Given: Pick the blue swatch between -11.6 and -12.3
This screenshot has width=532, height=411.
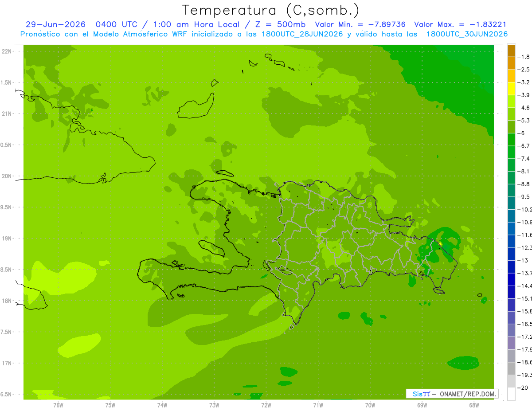Looking at the screenshot, I should point(511,241).
